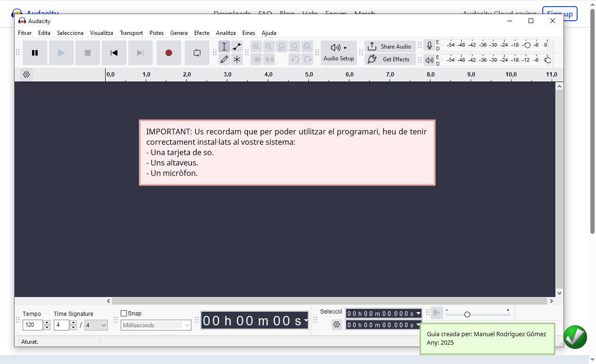Open the selection start time format dropdown
This screenshot has height=364, width=596.
418,314
